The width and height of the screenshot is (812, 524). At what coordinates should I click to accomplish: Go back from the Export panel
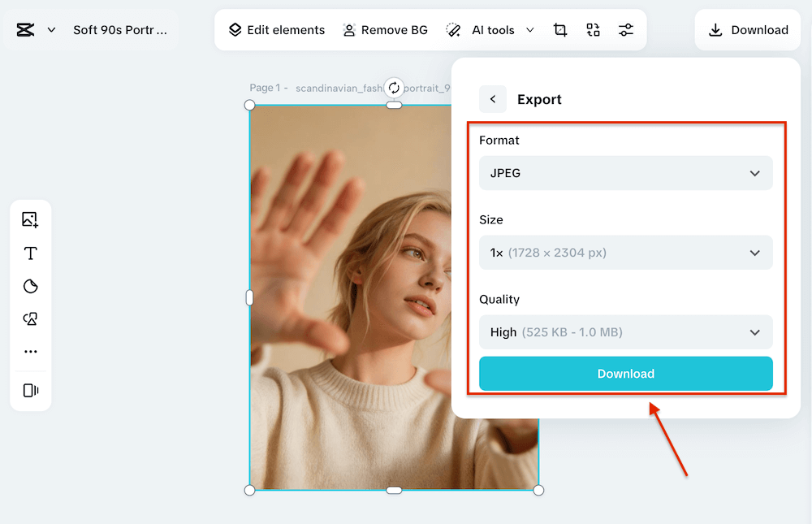click(493, 99)
